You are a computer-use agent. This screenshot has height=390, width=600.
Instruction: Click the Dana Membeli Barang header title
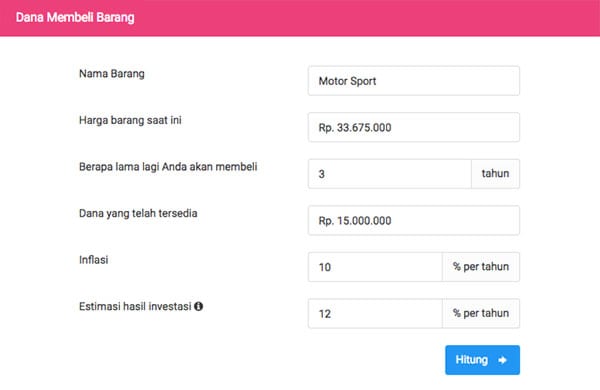[x=75, y=18]
